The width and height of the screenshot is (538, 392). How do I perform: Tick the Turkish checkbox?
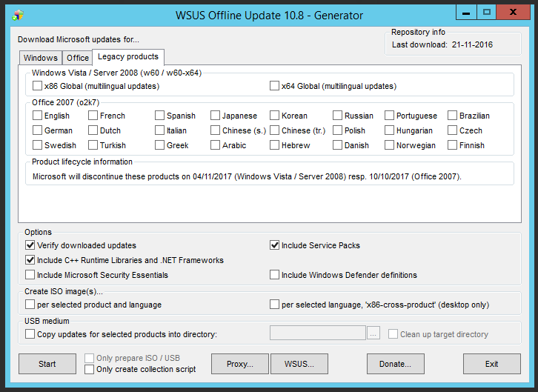click(93, 145)
